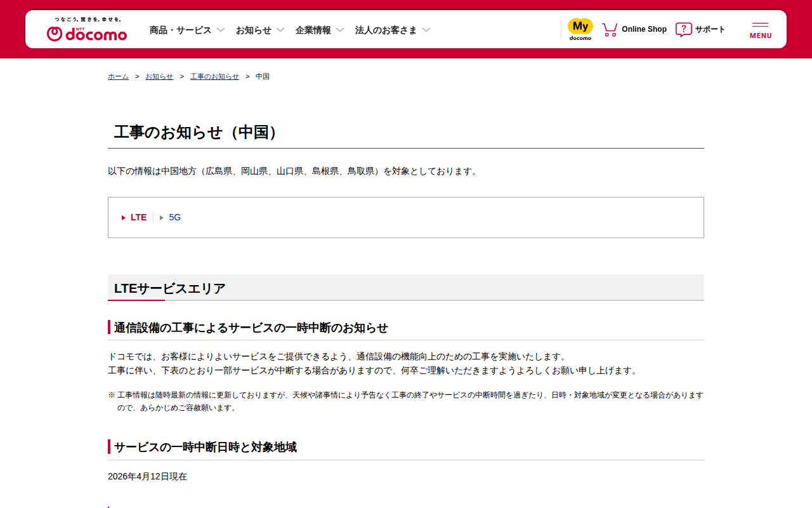
Task: Jump to the 5G section anchor
Action: [x=175, y=217]
